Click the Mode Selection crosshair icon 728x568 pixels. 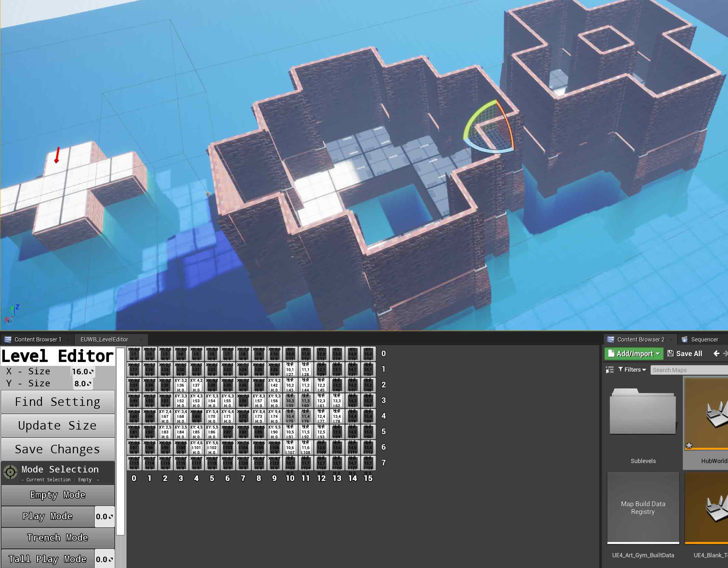click(10, 472)
